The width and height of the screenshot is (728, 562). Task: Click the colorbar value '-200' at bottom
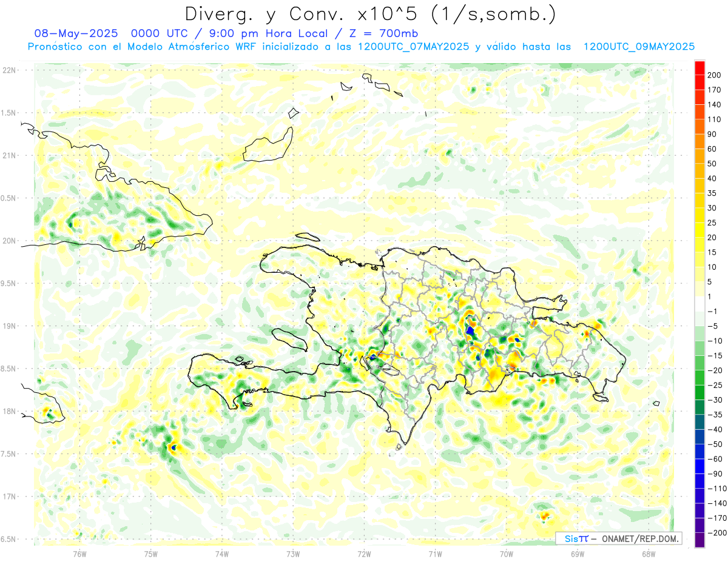(x=716, y=534)
